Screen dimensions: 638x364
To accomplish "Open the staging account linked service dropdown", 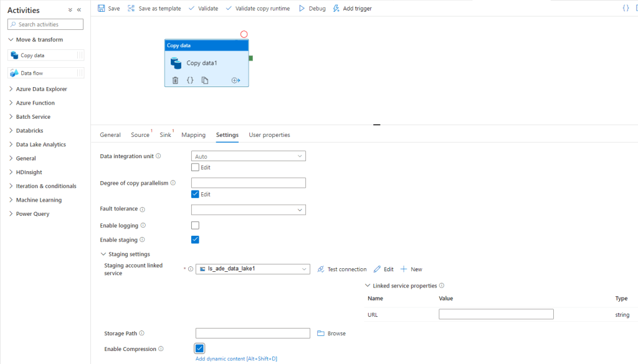I will pyautogui.click(x=252, y=269).
